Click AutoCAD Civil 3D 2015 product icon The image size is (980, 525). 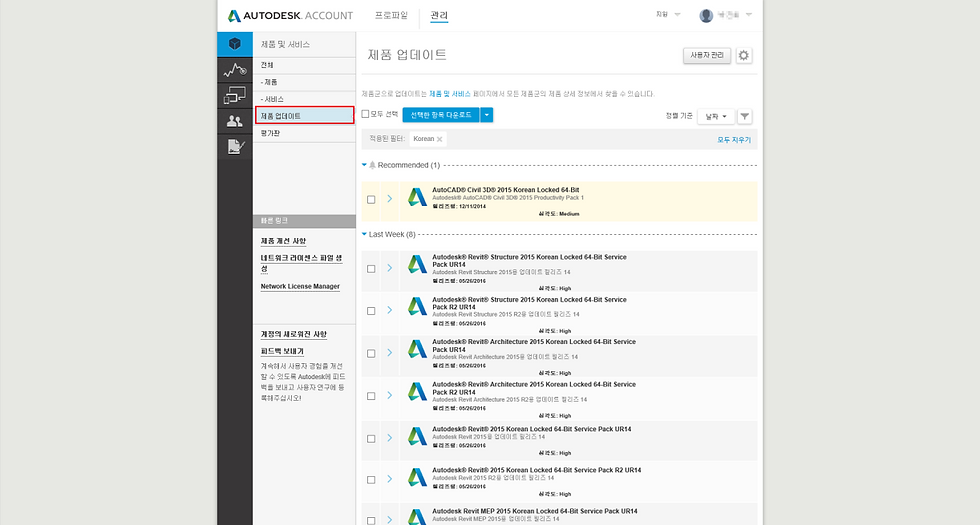click(418, 198)
